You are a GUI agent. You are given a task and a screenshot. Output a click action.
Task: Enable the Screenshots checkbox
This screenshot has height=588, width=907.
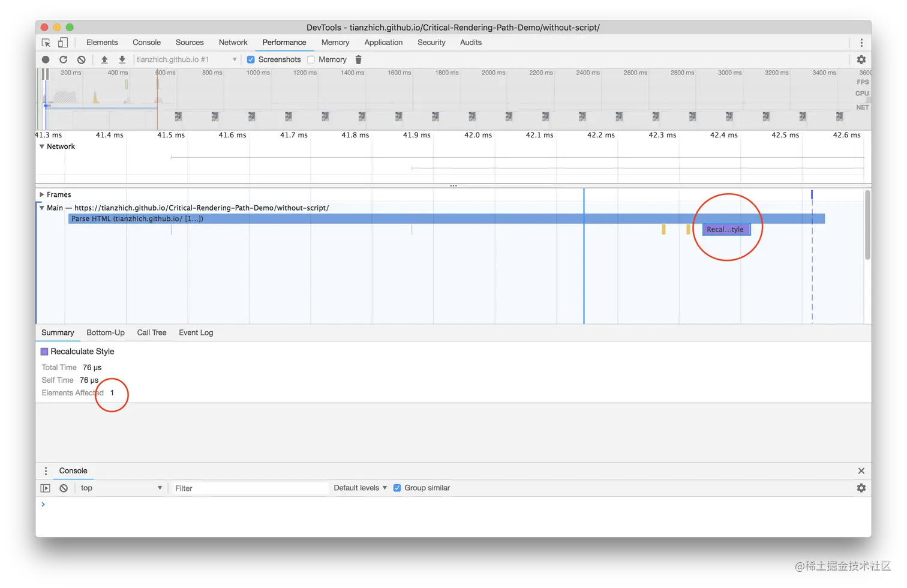(251, 59)
